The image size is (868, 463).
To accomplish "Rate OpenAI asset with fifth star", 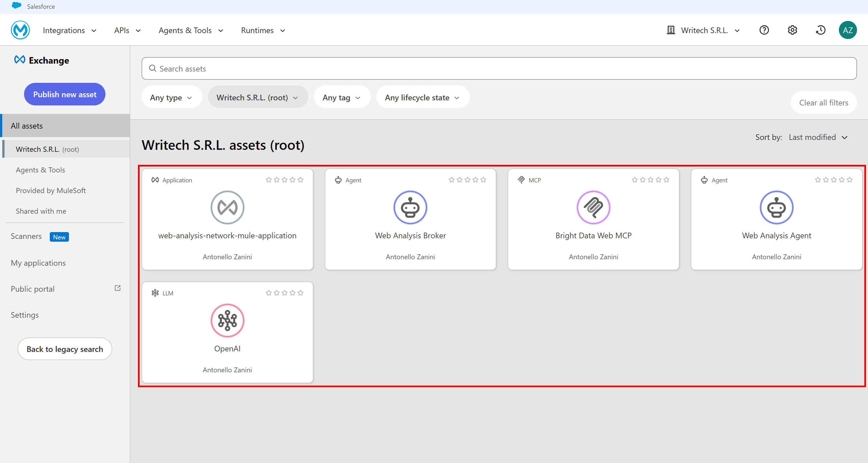I will click(x=300, y=293).
